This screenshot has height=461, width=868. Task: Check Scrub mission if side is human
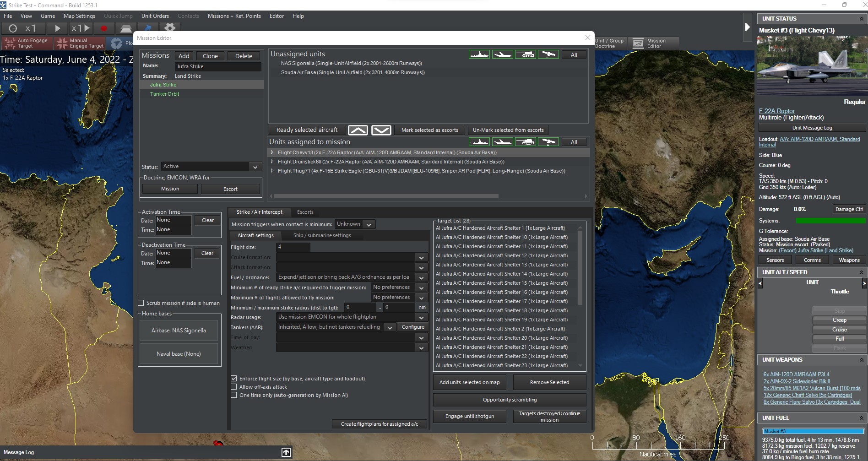141,303
